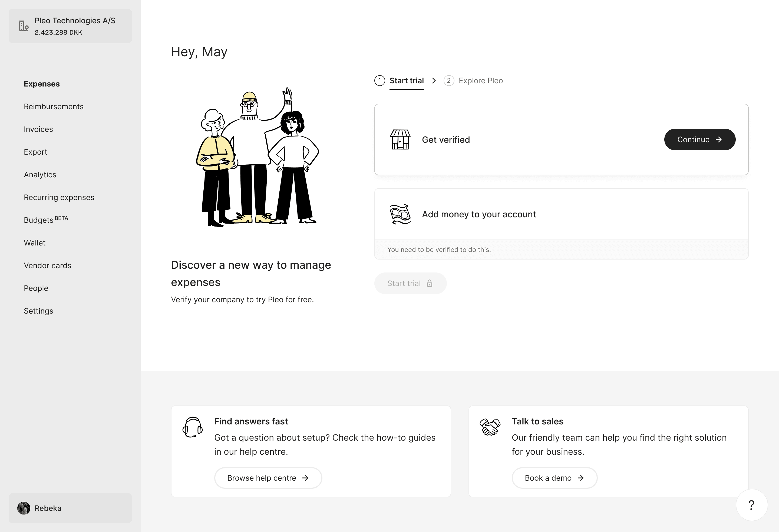Open Invoices from the sidebar
The image size is (779, 532).
tap(38, 129)
